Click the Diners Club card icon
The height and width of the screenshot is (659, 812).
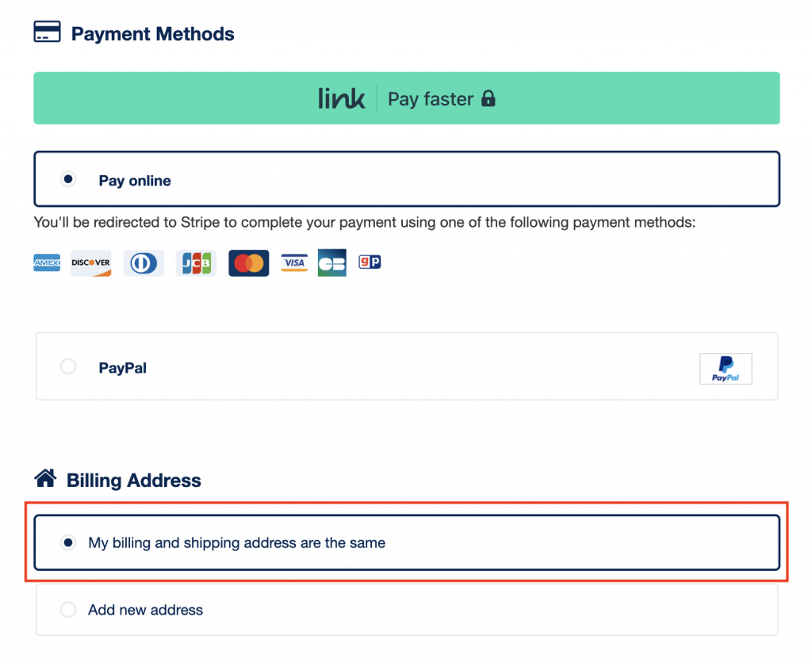click(x=144, y=262)
